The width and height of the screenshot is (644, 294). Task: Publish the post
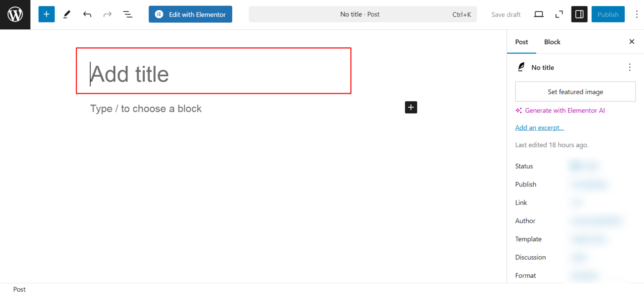[x=608, y=14]
